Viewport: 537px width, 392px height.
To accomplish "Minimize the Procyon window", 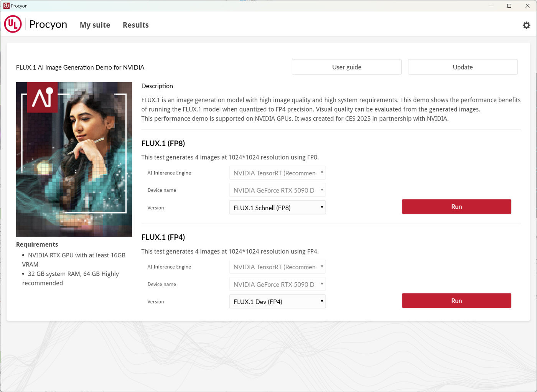I will coord(491,6).
